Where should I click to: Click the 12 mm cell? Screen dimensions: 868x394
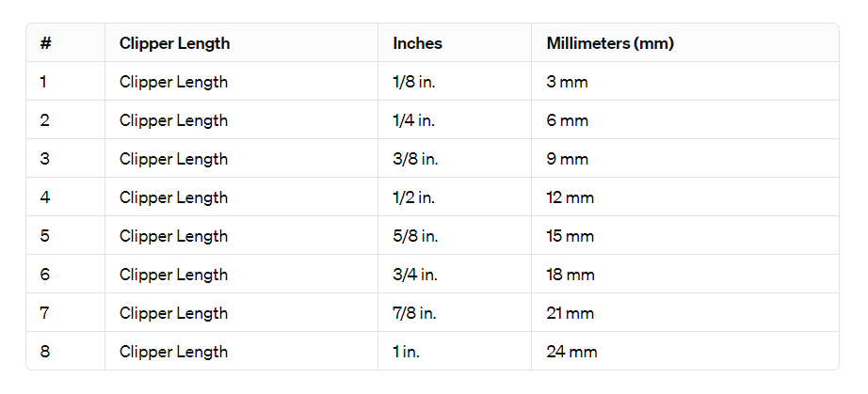click(x=570, y=197)
